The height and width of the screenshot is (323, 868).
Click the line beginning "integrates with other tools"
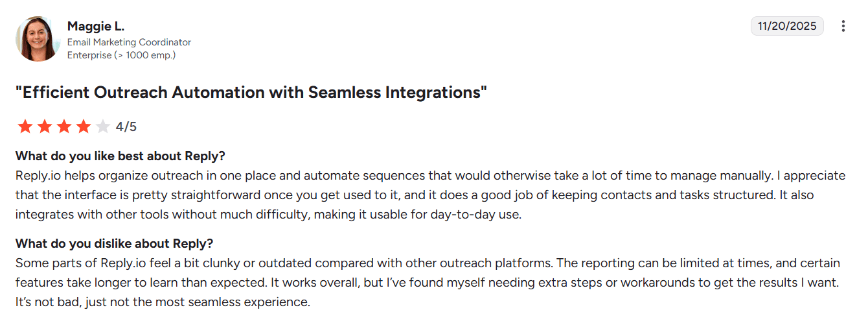268,214
